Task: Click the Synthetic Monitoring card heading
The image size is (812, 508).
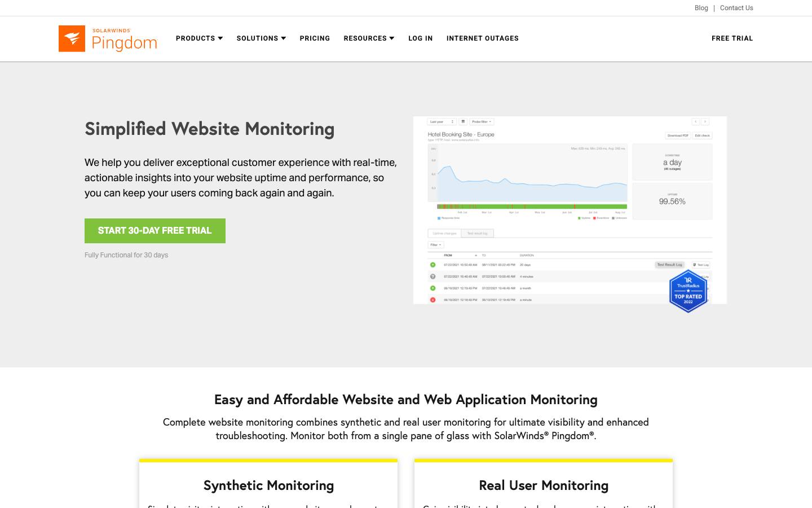Action: click(x=268, y=485)
